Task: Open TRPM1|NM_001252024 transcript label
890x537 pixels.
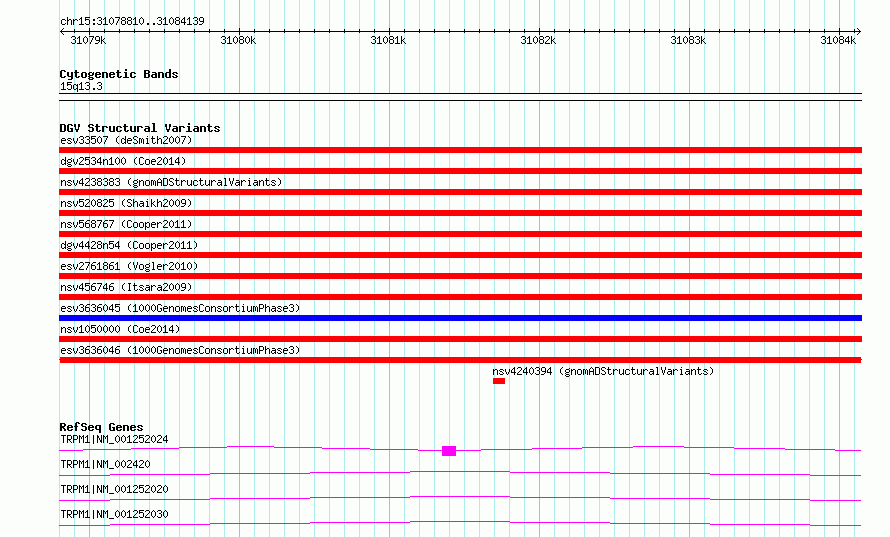Action: coord(114,439)
